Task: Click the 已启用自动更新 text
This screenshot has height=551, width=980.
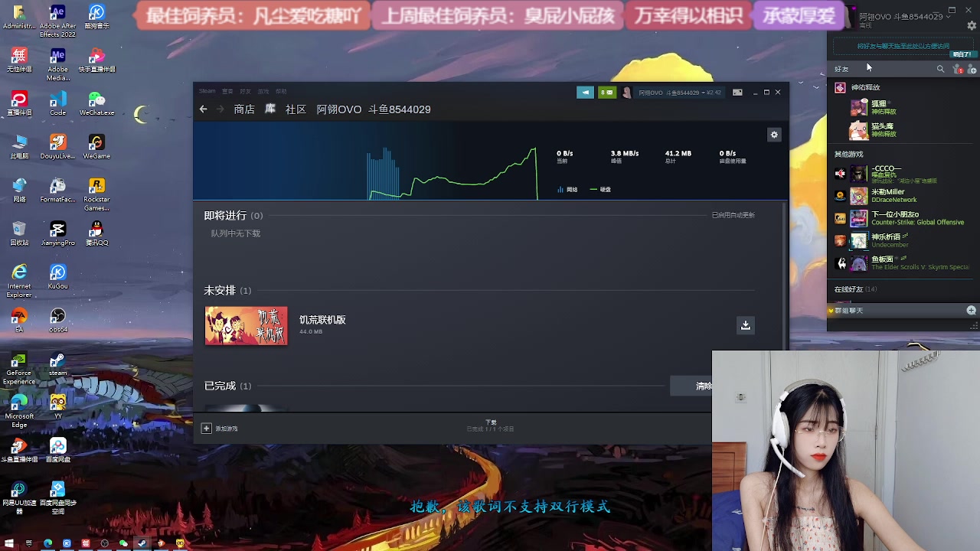Action: pos(733,215)
